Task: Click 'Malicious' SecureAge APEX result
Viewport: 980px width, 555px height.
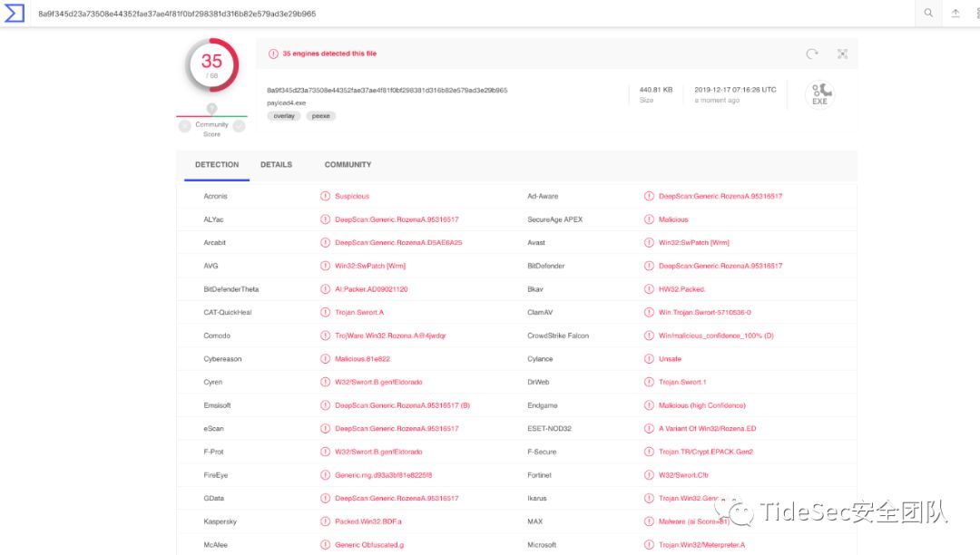Action: 673,219
